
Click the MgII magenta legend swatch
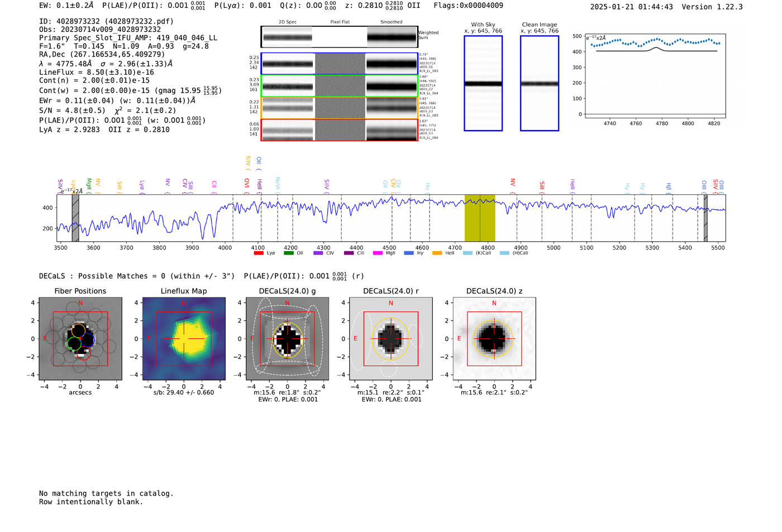click(378, 253)
